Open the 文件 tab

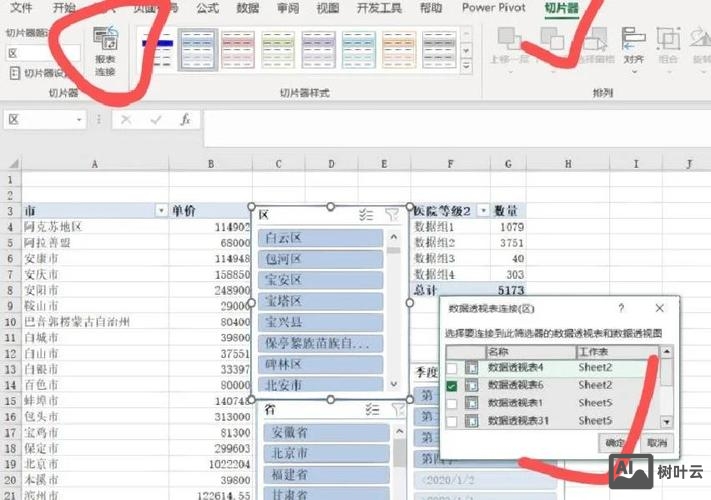point(21,8)
